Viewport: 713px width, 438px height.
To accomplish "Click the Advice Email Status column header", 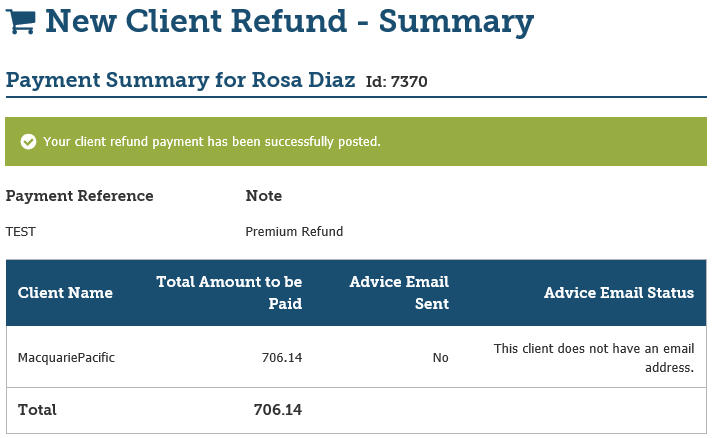I will (x=618, y=293).
